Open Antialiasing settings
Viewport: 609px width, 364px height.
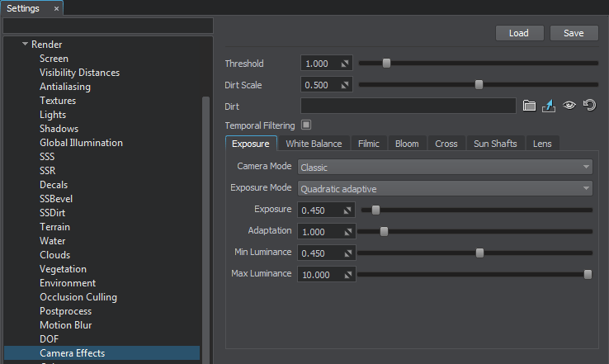click(65, 87)
